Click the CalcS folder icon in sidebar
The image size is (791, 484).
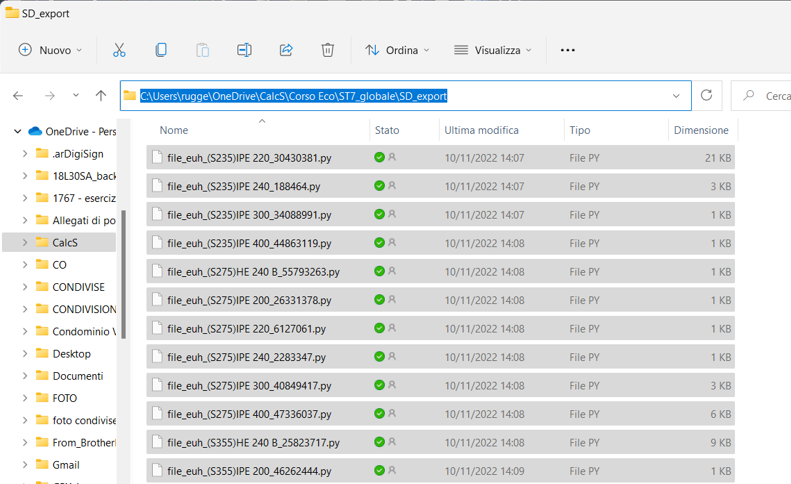(x=42, y=242)
